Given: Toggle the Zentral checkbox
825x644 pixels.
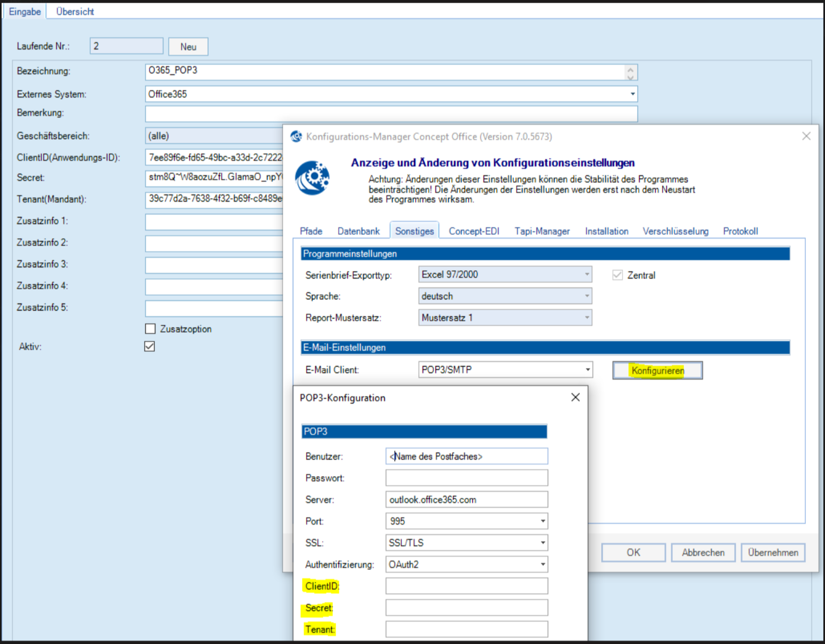Looking at the screenshot, I should 618,275.
